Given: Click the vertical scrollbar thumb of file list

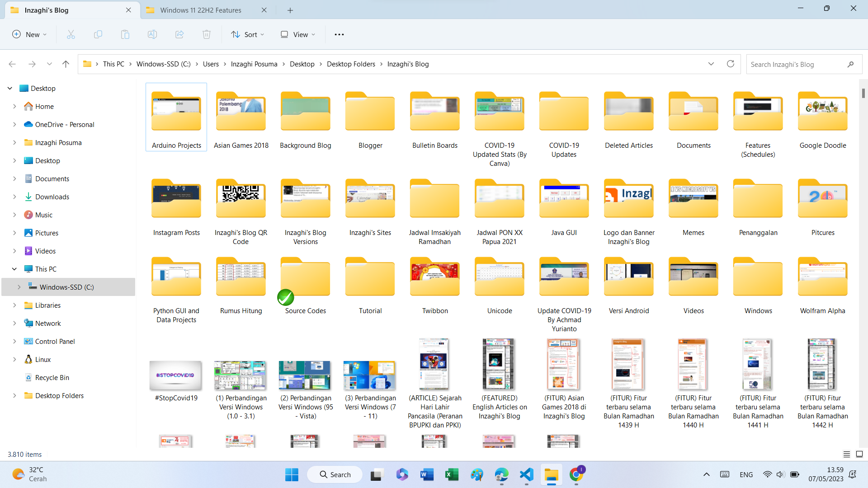Looking at the screenshot, I should (863, 93).
